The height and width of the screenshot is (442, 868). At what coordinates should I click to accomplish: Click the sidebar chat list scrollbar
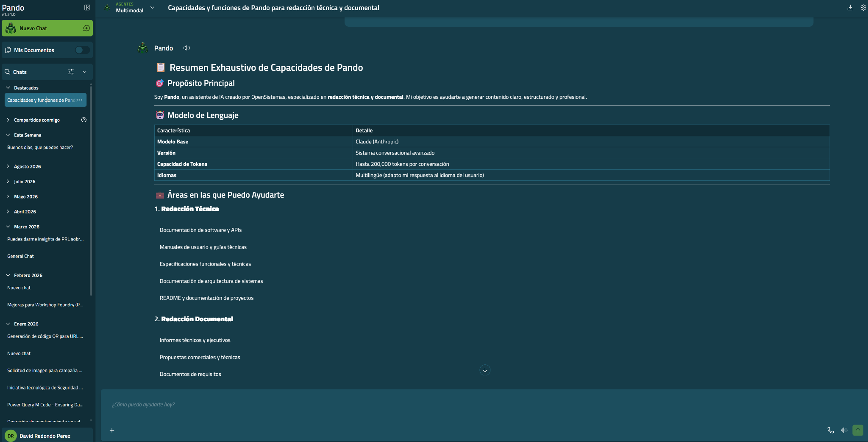(91, 191)
